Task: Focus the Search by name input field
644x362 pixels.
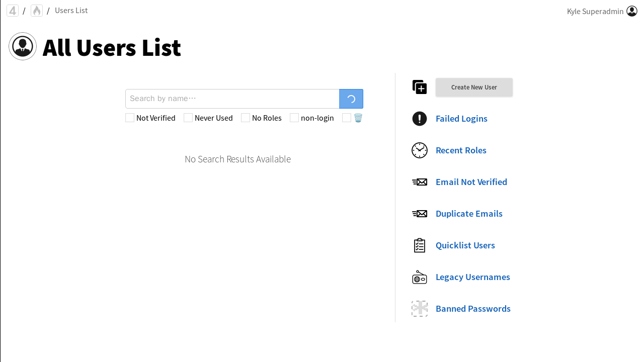Action: coord(232,99)
